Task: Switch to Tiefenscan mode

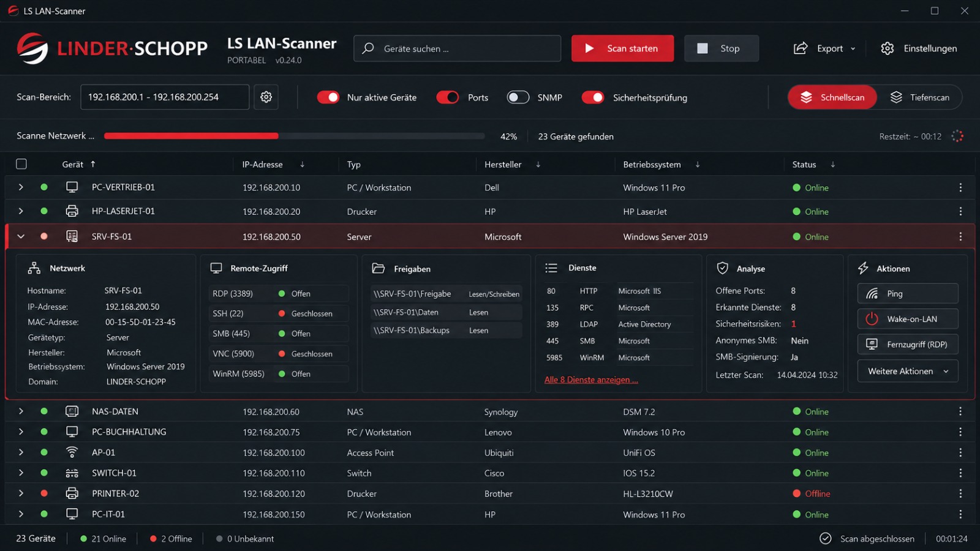Action: click(920, 97)
